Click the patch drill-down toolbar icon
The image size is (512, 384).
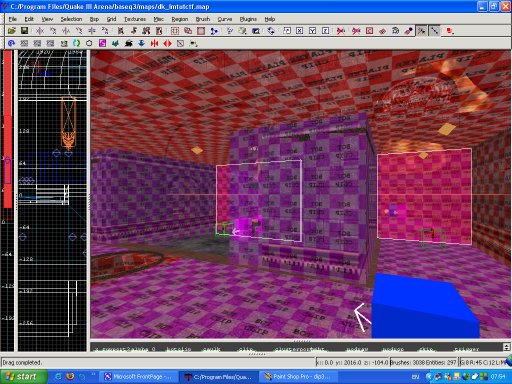tap(396, 31)
